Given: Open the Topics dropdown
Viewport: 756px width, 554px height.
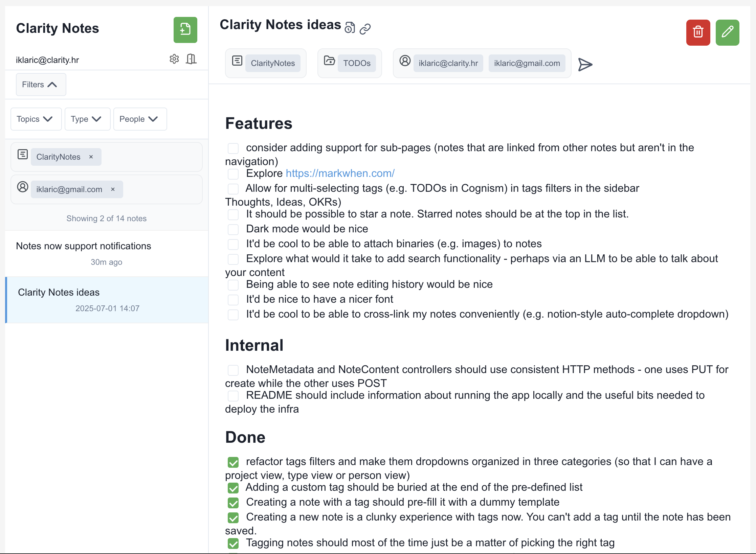Looking at the screenshot, I should pyautogui.click(x=36, y=119).
